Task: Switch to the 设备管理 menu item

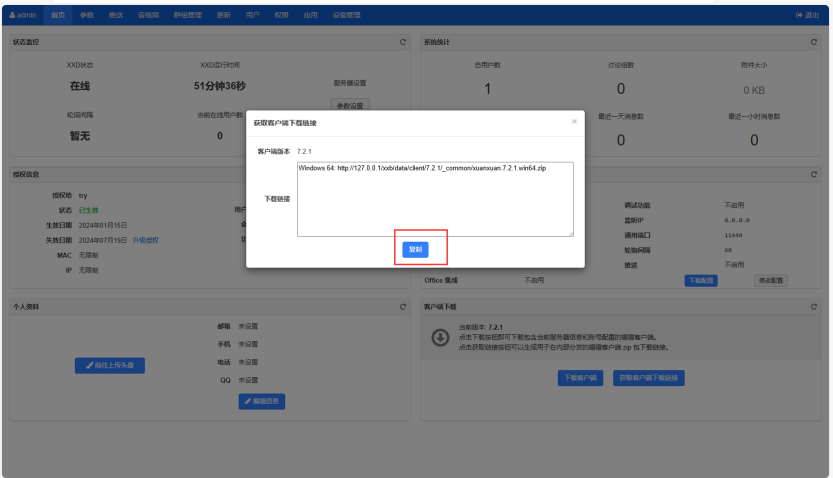Action: 346,15
